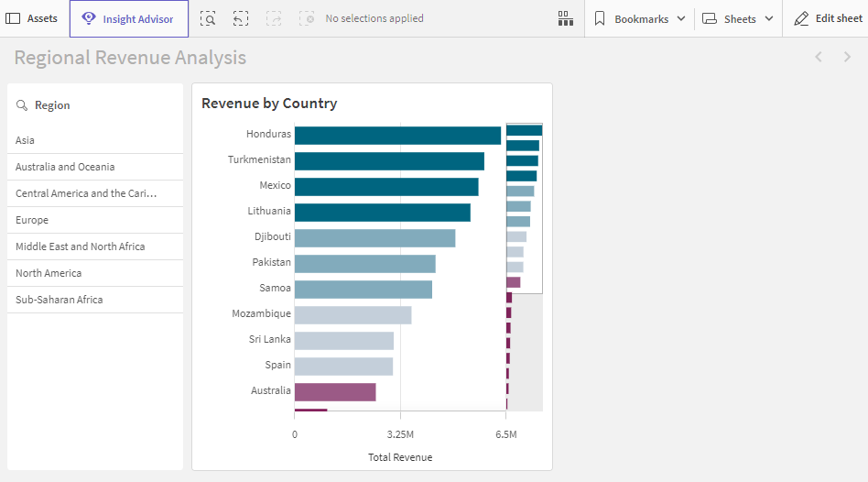Go to next sheet arrow
The width and height of the screenshot is (868, 482).
coord(846,58)
